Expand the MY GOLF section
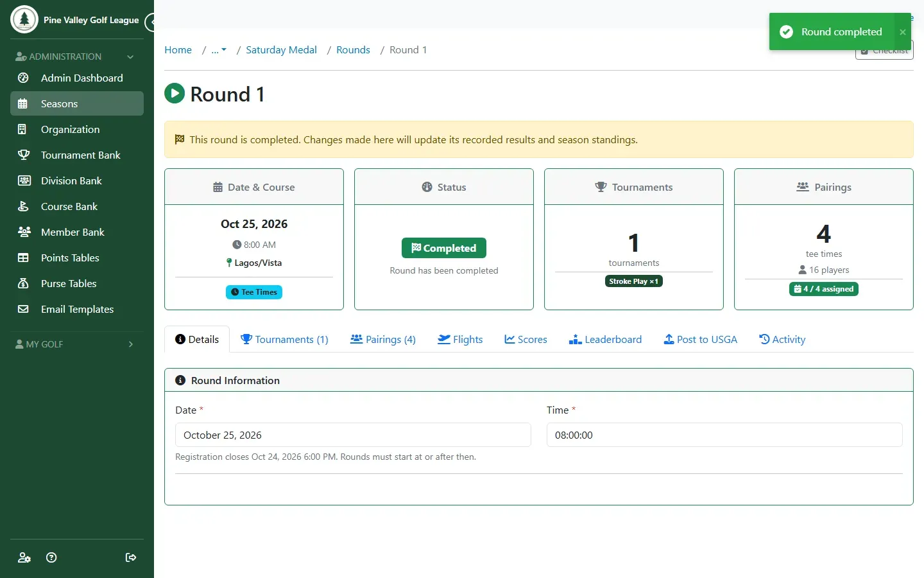This screenshot has width=924, height=578. 75,344
